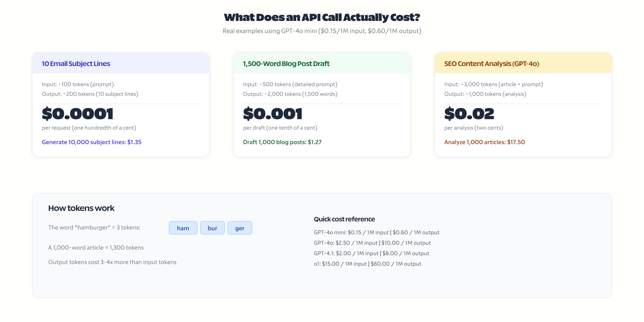644x322 pixels.
Task: Click "Generate 10,000 subject lines: $1.35" link
Action: (x=91, y=142)
